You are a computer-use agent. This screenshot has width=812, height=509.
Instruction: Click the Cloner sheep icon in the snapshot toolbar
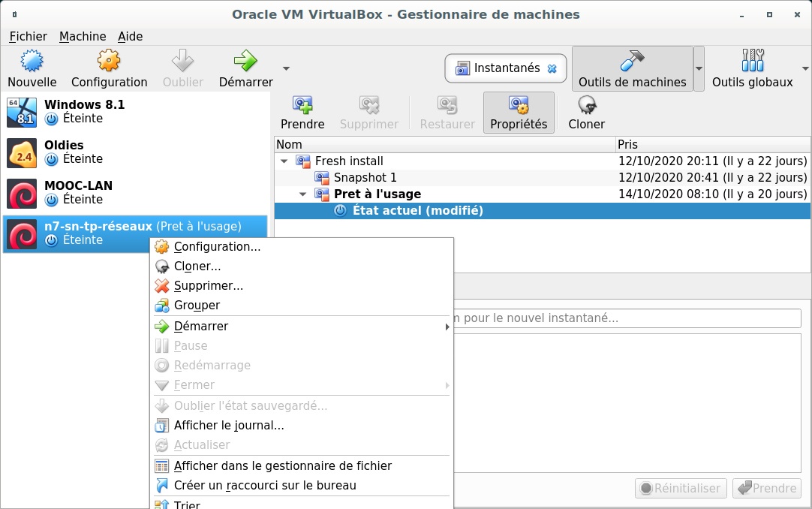tap(586, 105)
